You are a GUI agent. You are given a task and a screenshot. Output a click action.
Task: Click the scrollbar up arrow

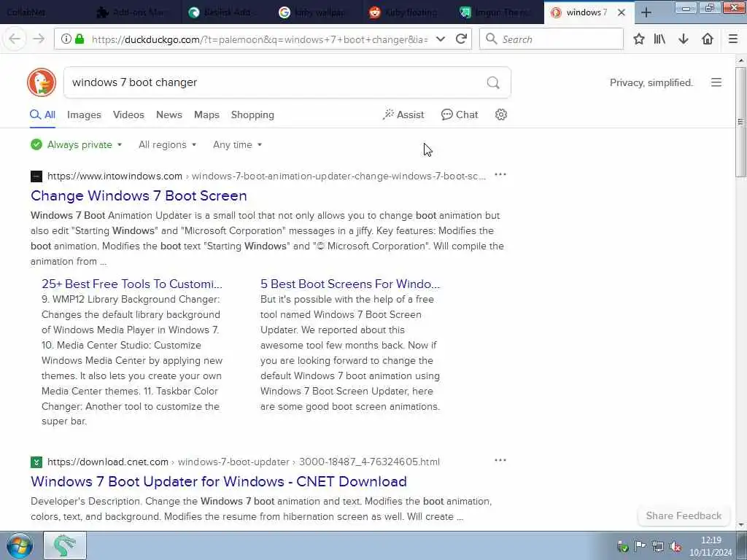click(740, 61)
